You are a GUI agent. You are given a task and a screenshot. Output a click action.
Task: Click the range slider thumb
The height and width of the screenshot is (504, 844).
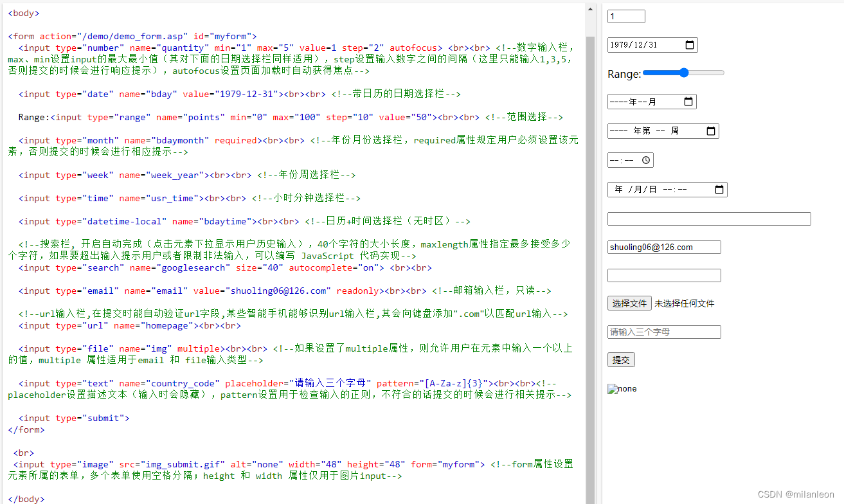(x=684, y=73)
